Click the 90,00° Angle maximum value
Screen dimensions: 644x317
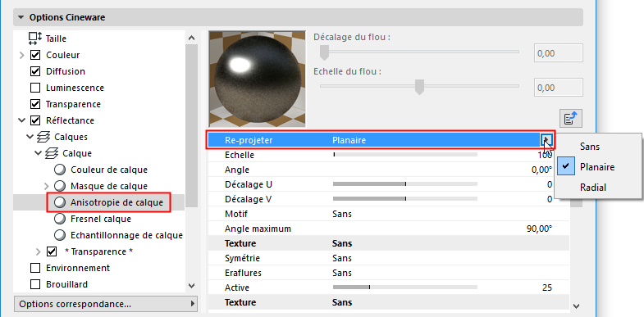pos(539,229)
